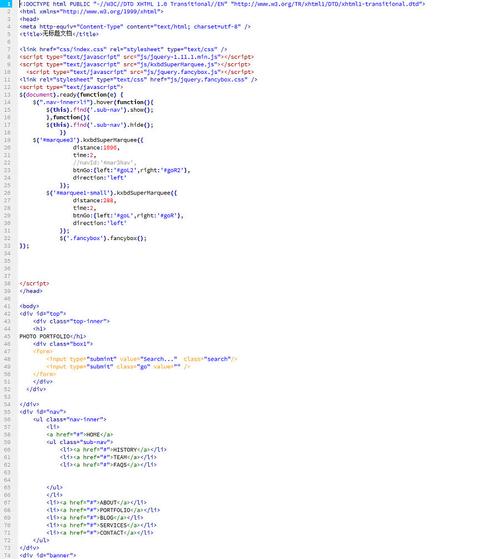Click the commented-out navId line
Screen dimensions: 500x559
104,163
